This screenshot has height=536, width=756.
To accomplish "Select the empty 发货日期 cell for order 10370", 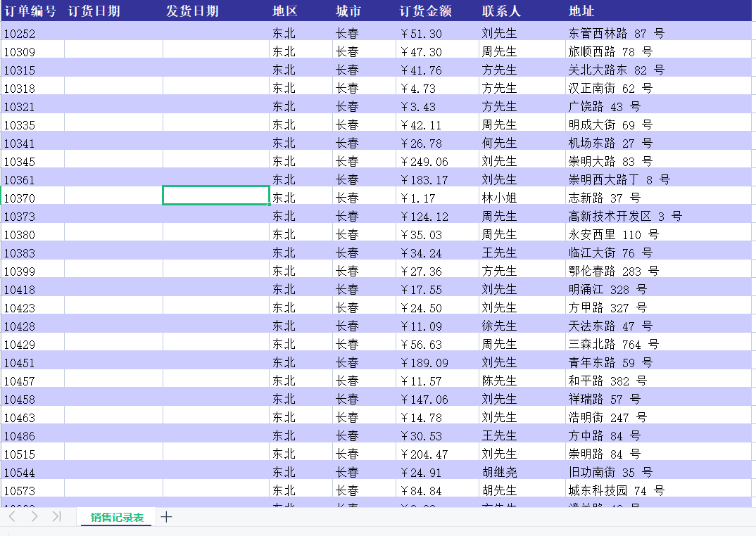I will coord(215,196).
